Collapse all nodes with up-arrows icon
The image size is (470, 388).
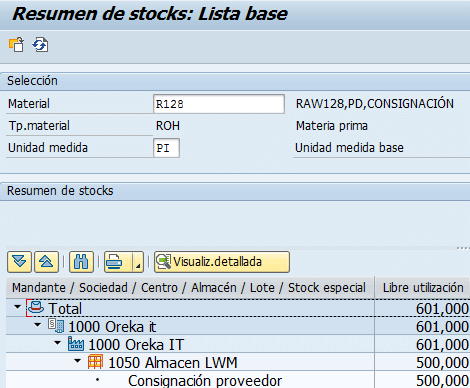coord(46,262)
